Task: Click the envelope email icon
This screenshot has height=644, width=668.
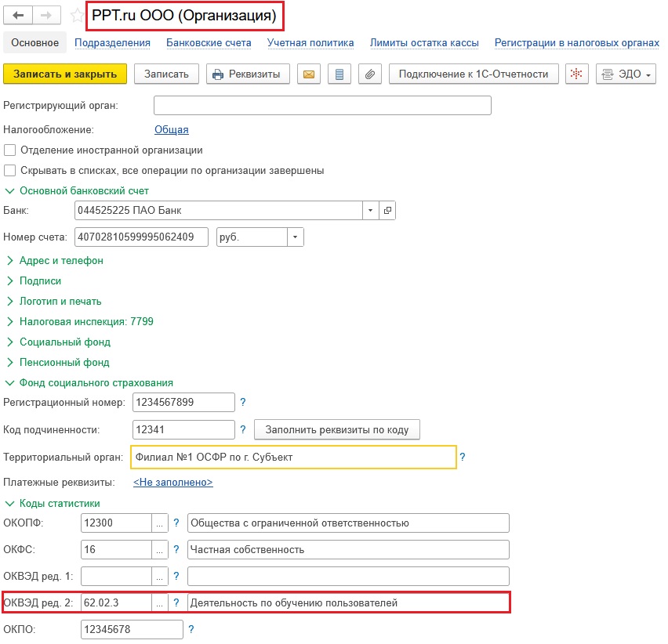Action: [308, 74]
